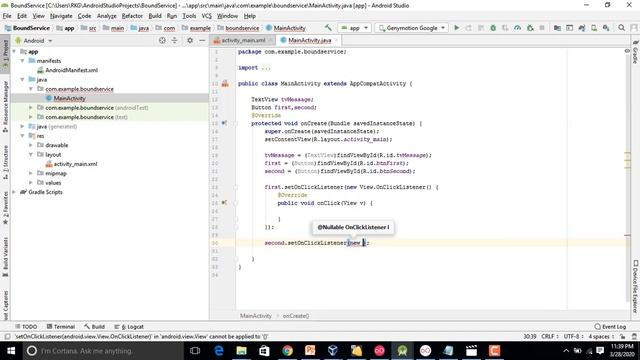Open Task View in the taskbar
Screen dimensions: 640x360
195,351
